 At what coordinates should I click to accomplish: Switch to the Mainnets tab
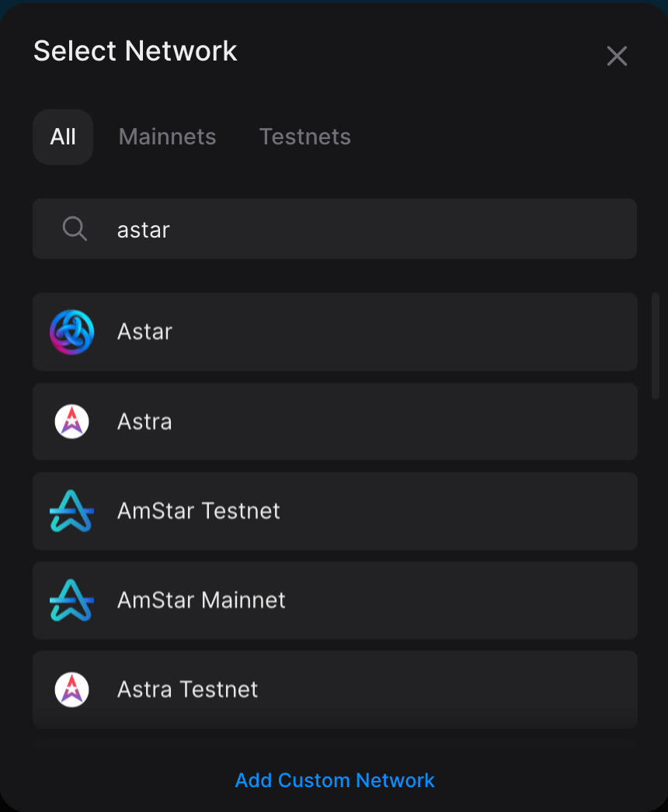167,137
